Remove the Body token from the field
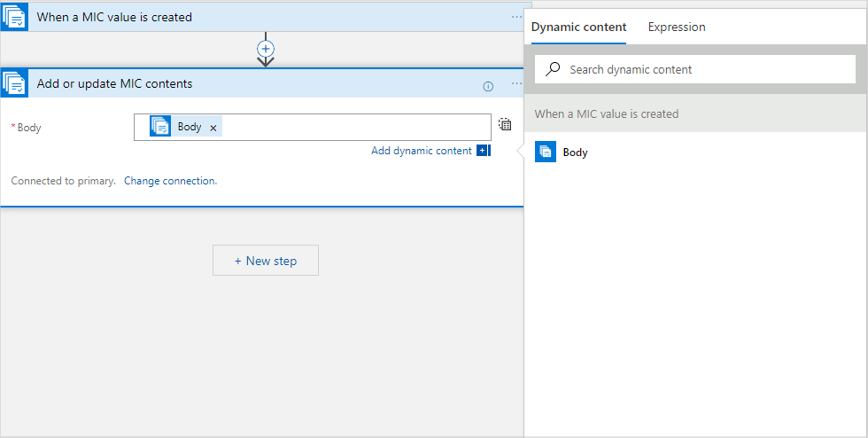The height and width of the screenshot is (438, 868). pos(213,128)
